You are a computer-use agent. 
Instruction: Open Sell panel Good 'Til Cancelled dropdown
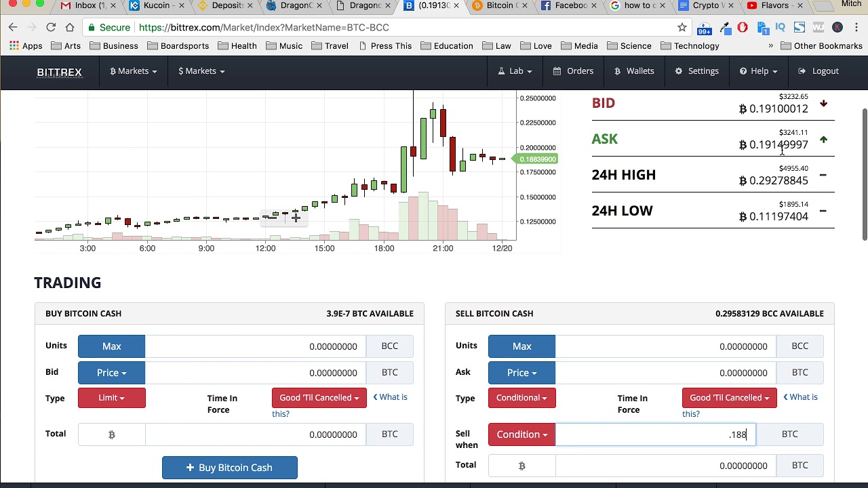729,398
